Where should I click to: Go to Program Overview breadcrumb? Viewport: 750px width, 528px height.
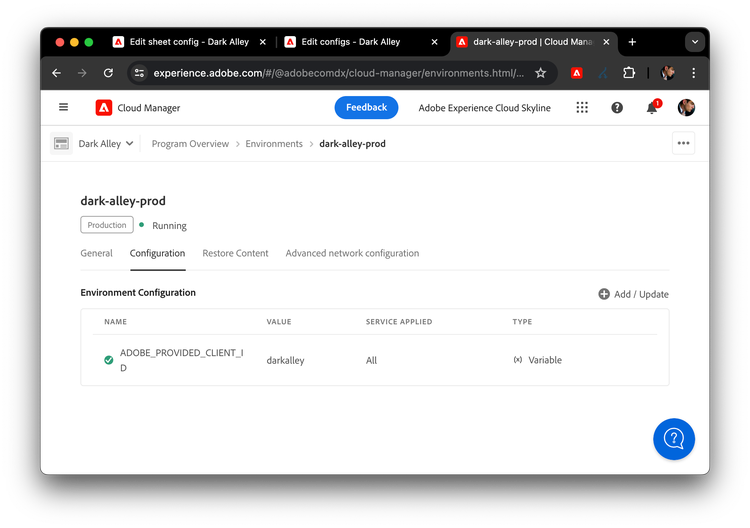tap(190, 143)
